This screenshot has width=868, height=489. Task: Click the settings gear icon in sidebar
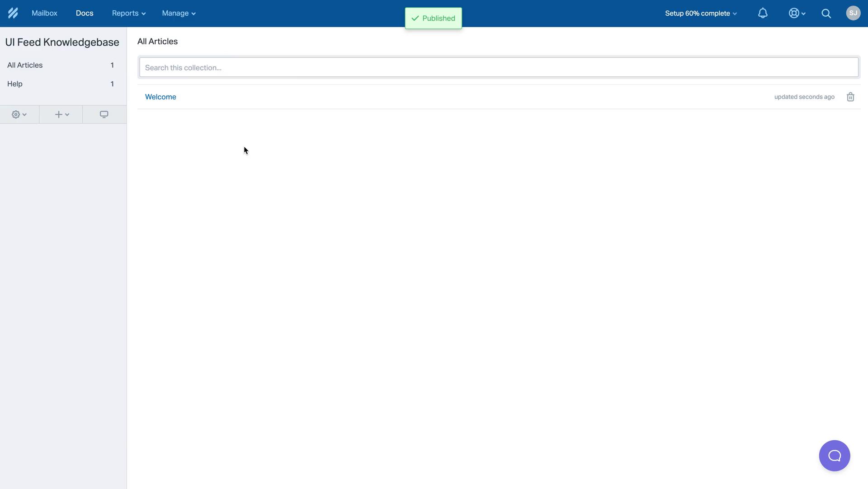16,114
